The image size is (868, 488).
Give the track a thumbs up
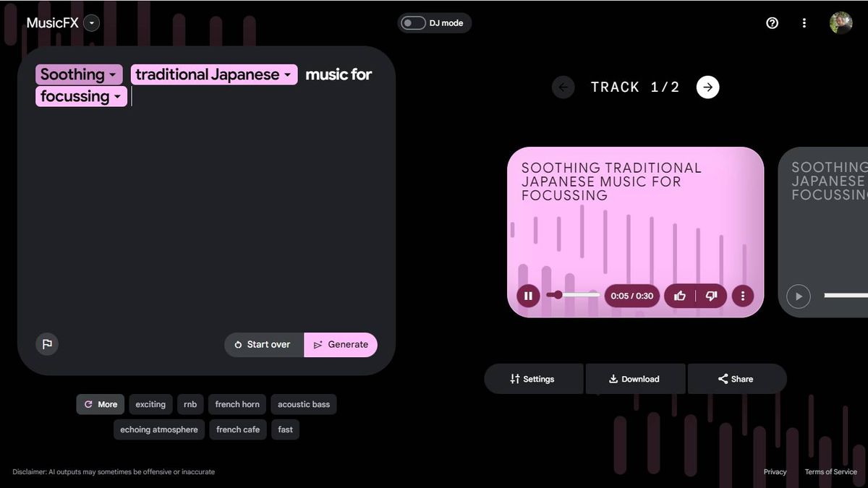679,296
